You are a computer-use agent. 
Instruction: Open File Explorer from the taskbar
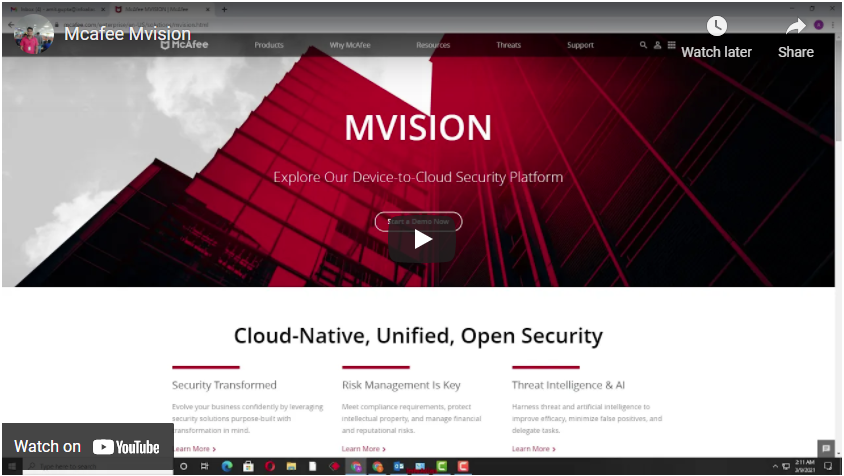291,466
